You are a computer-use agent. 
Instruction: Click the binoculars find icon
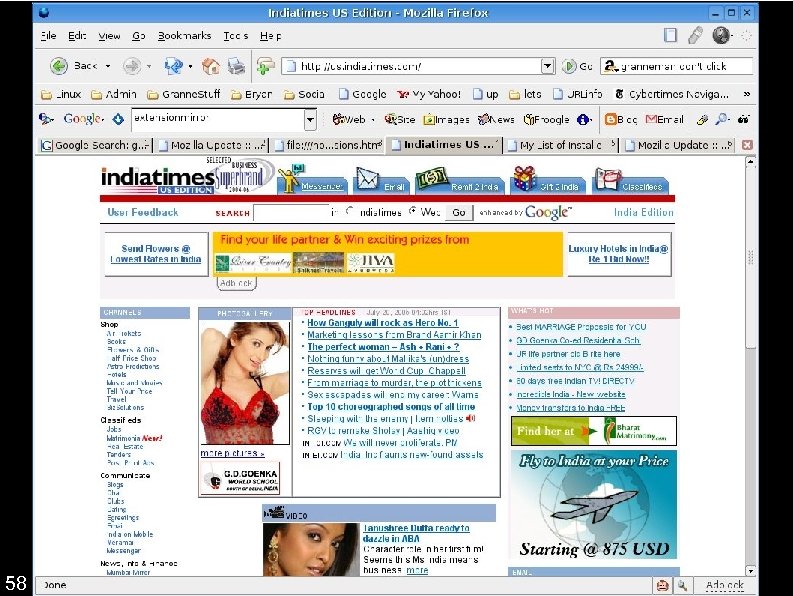(x=743, y=119)
